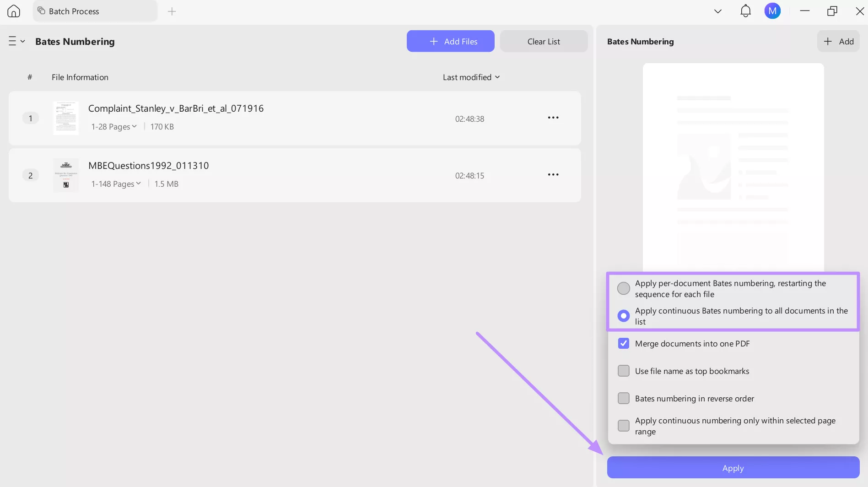The image size is (868, 487).
Task: Click the Add Files button
Action: (450, 41)
